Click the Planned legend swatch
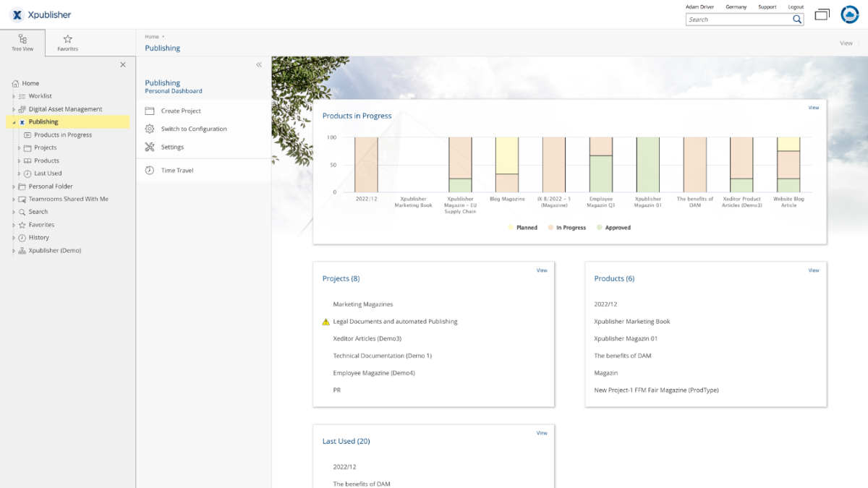868x488 pixels. (511, 228)
